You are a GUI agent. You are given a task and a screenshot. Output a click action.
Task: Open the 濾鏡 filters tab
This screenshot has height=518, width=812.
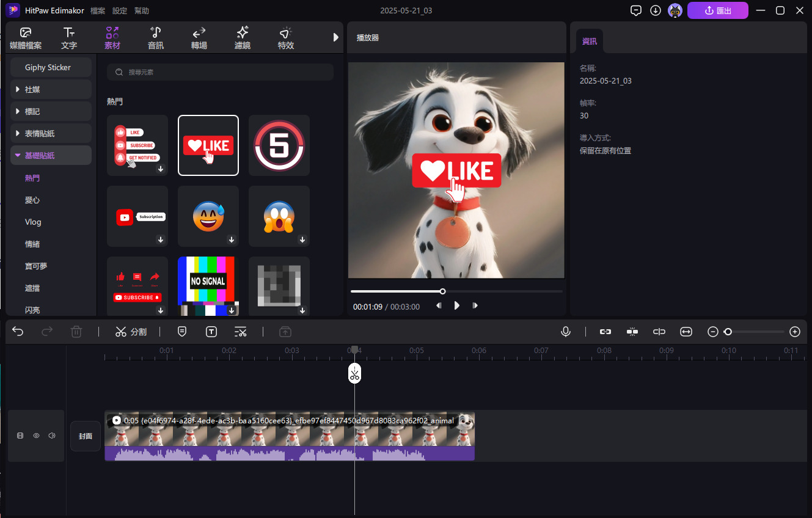(x=243, y=38)
